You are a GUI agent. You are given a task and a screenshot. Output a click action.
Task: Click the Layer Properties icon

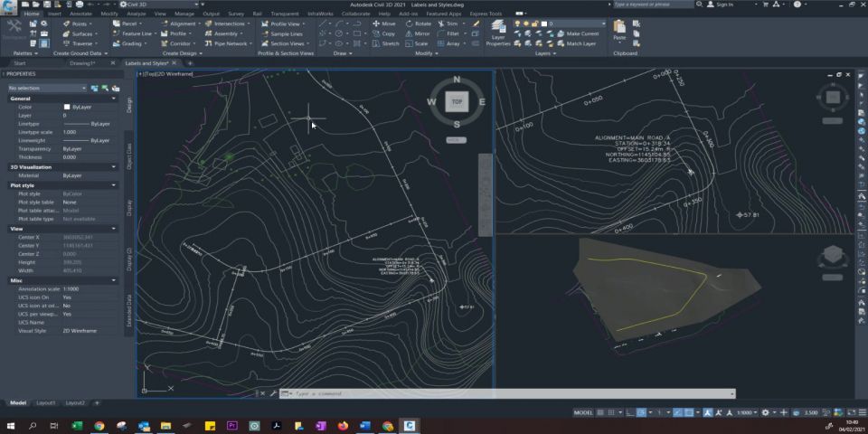click(x=498, y=32)
